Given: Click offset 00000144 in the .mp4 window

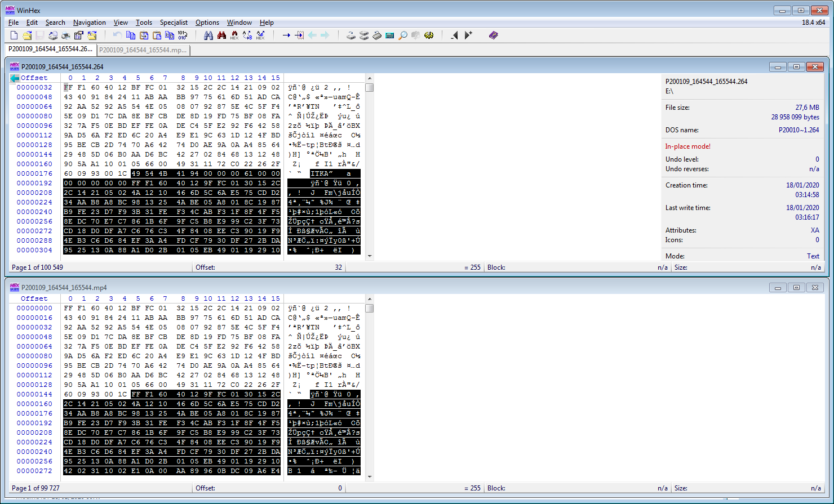Looking at the screenshot, I should pyautogui.click(x=34, y=395).
